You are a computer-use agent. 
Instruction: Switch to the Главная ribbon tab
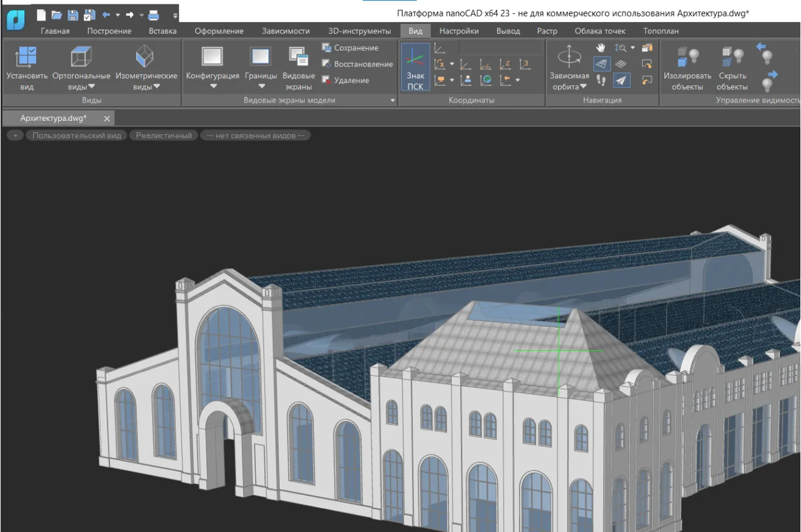coord(55,31)
